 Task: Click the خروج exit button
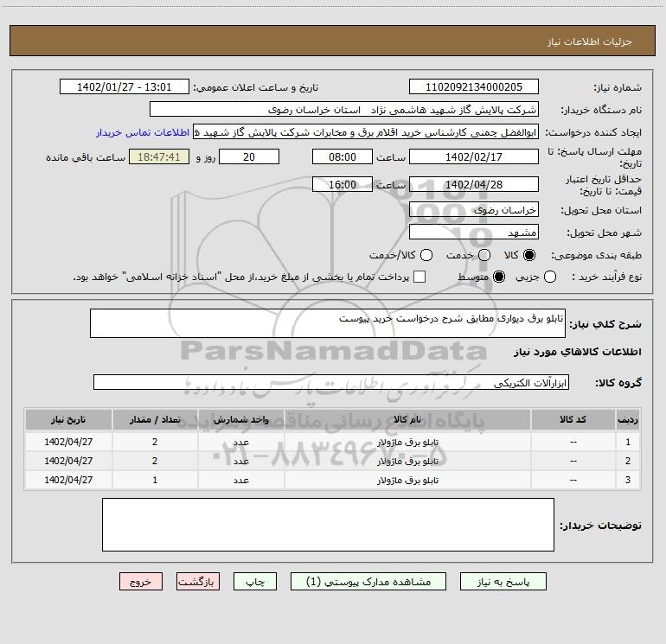click(x=141, y=582)
